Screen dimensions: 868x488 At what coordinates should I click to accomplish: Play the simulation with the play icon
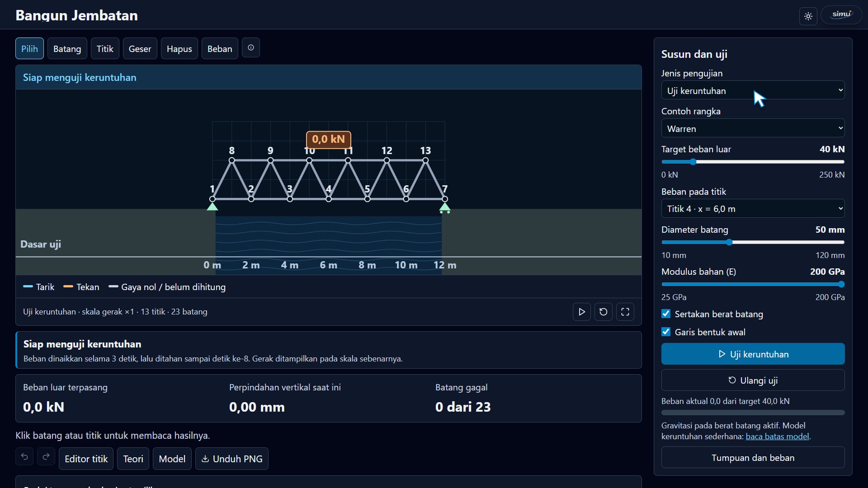click(582, 312)
